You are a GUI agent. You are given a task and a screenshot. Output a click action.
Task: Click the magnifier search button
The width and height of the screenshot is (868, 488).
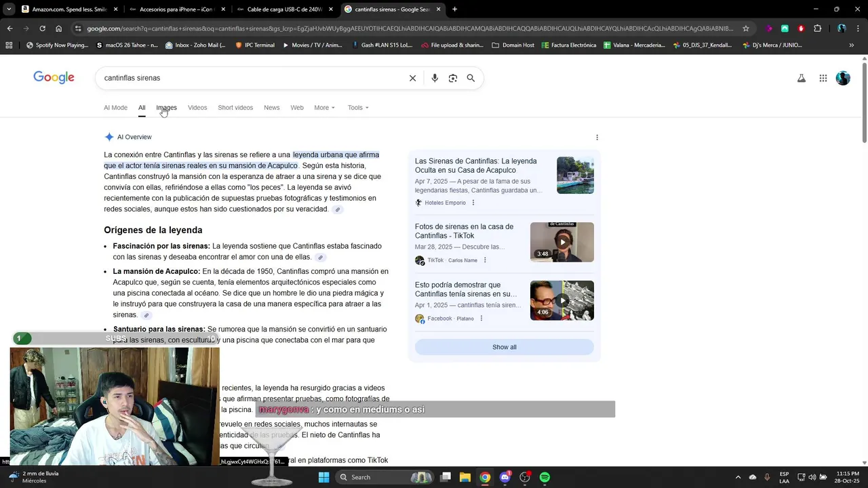pos(471,78)
